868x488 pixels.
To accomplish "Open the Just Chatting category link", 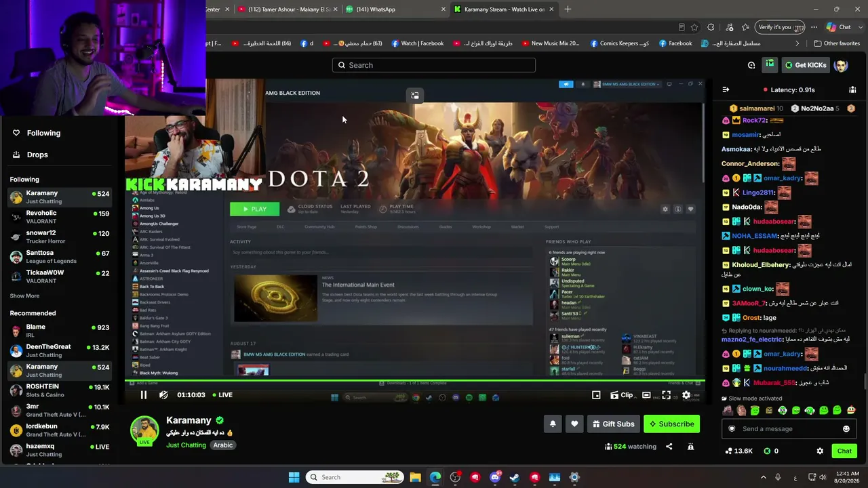I will coord(186,445).
